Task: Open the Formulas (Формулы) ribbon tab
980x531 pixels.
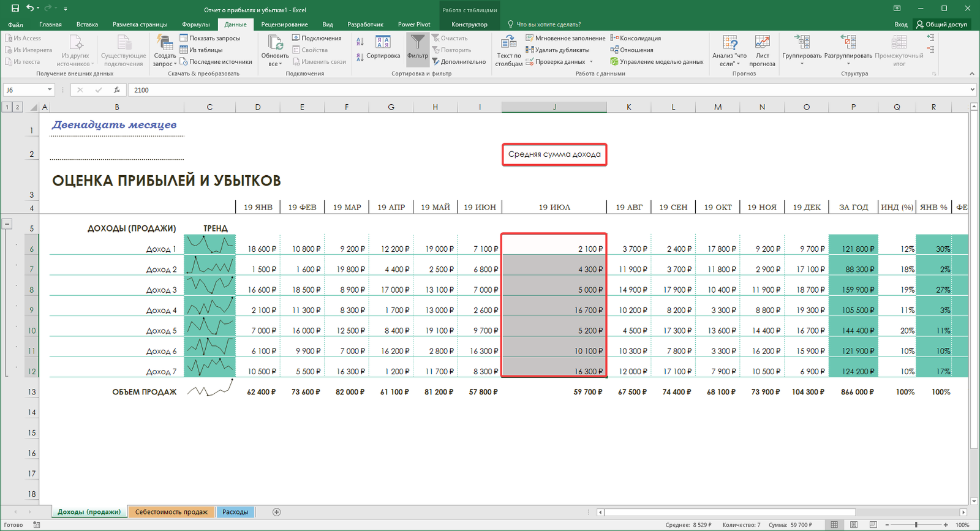Action: [x=195, y=24]
